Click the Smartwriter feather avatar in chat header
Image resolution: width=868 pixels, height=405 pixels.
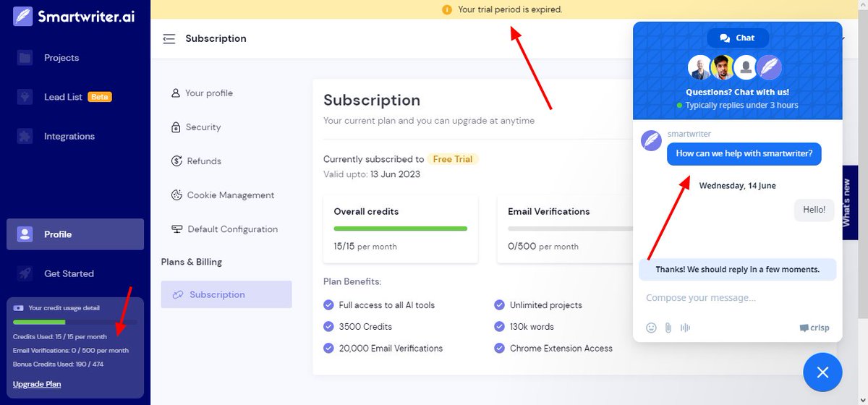768,68
